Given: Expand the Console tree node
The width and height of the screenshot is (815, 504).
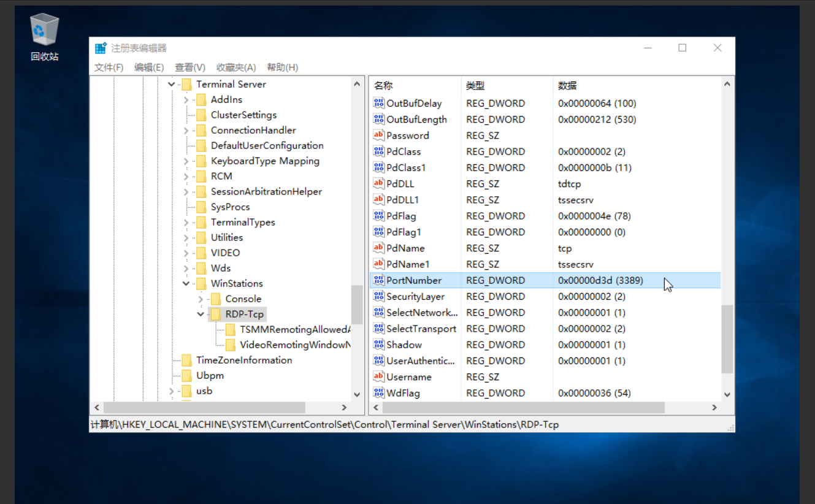Looking at the screenshot, I should pyautogui.click(x=201, y=299).
